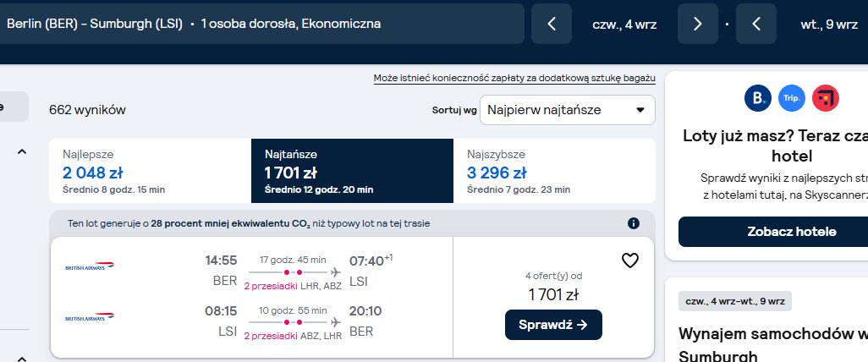The width and height of the screenshot is (868, 362).
Task: Click the Booking.com logo icon
Action: 758,98
